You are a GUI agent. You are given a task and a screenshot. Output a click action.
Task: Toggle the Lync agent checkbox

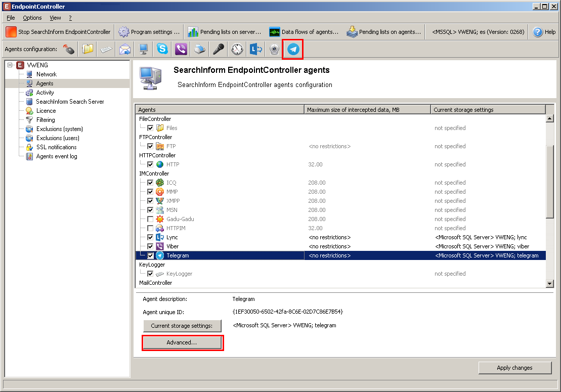point(150,238)
